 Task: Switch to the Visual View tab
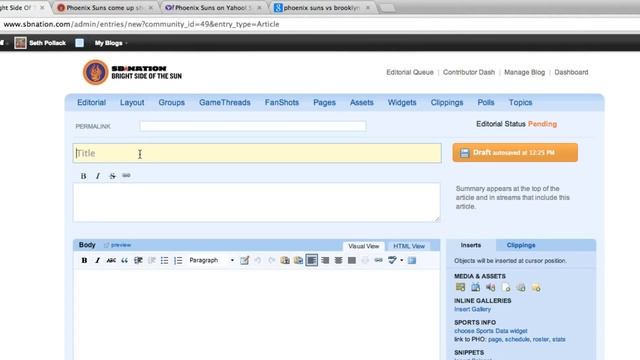point(364,246)
